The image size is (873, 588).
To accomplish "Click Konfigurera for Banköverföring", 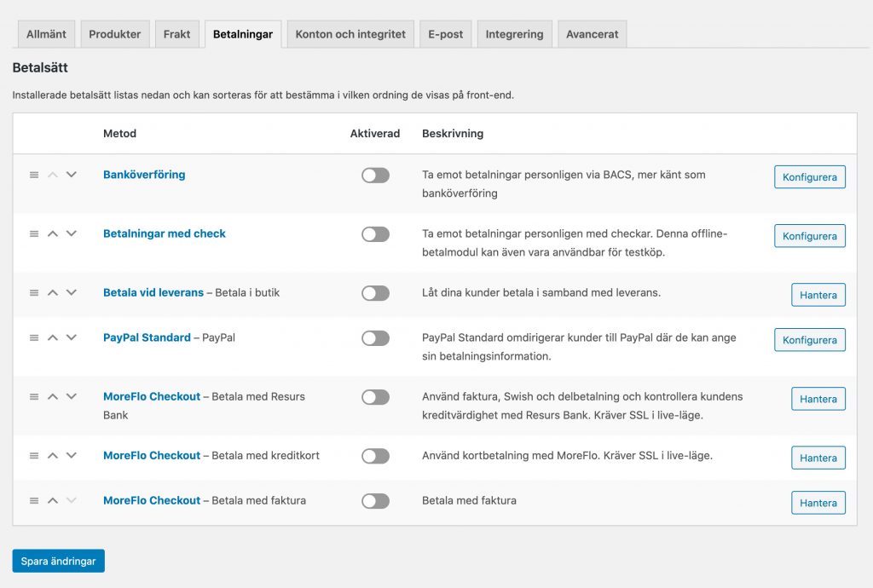I will point(810,177).
